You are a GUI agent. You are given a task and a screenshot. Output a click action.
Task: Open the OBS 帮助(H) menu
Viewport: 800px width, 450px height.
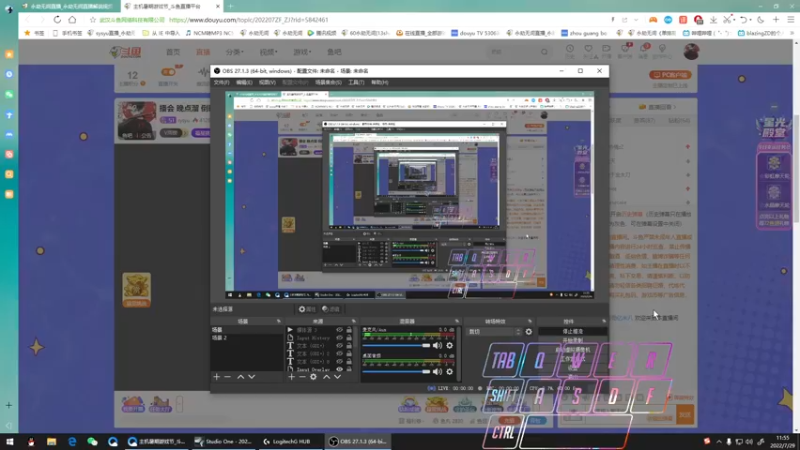[x=380, y=83]
